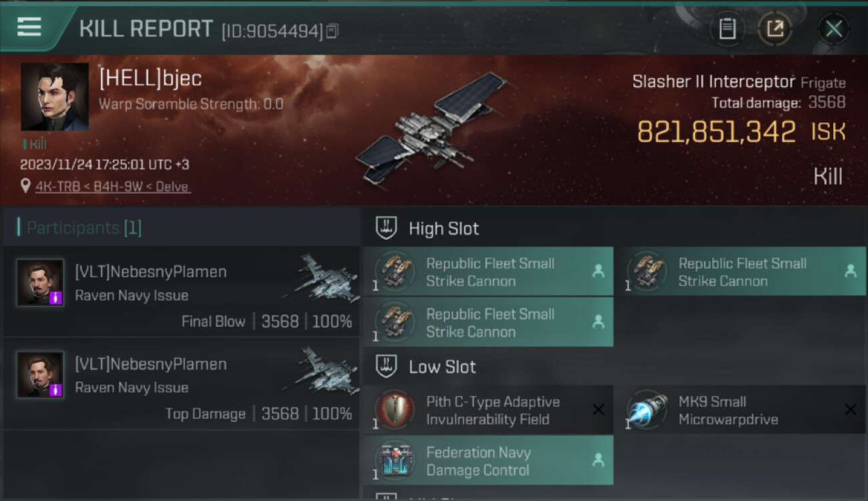Open the Final Blow NebesnyPlamen participant entry
This screenshot has width=868, height=501.
tap(182, 291)
